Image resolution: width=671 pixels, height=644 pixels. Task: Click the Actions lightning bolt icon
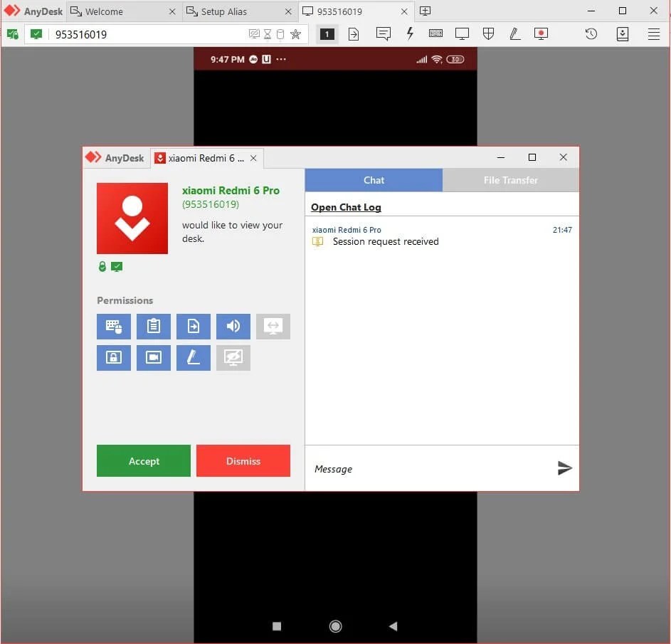[410, 33]
